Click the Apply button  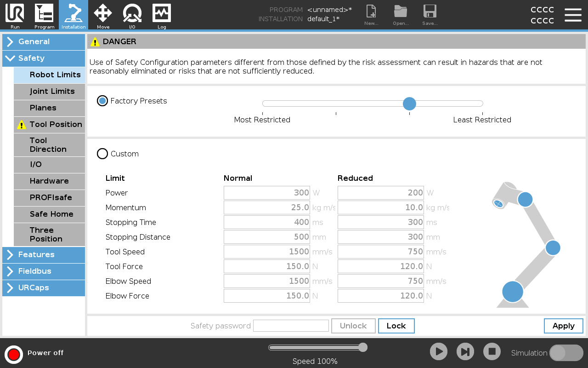click(563, 326)
